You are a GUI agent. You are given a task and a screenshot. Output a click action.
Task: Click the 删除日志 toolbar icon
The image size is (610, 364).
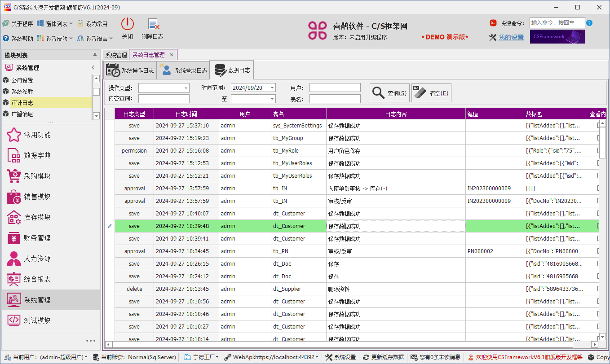(154, 24)
